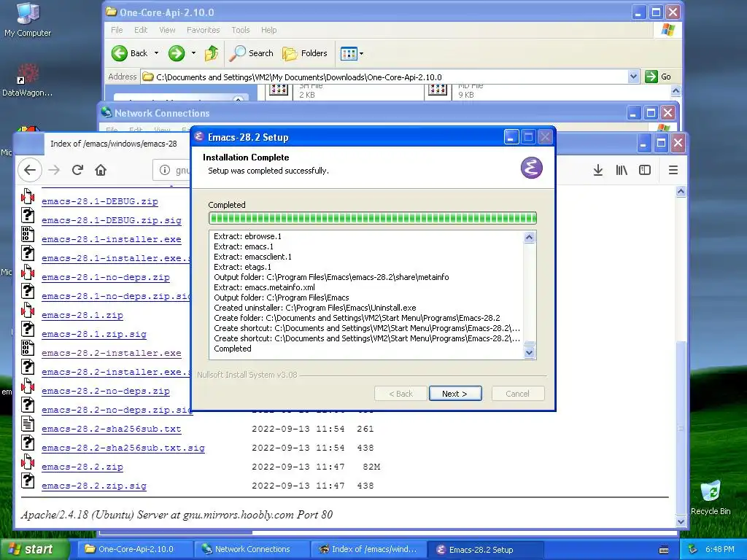This screenshot has height=560, width=747.
Task: Click Back in One-Core-Api explorer window
Action: (x=130, y=53)
